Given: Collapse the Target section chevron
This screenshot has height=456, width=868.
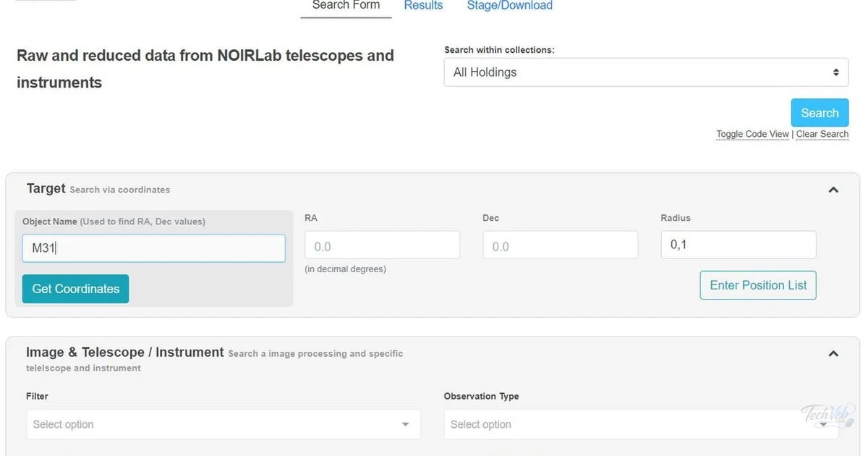Looking at the screenshot, I should pyautogui.click(x=833, y=190).
